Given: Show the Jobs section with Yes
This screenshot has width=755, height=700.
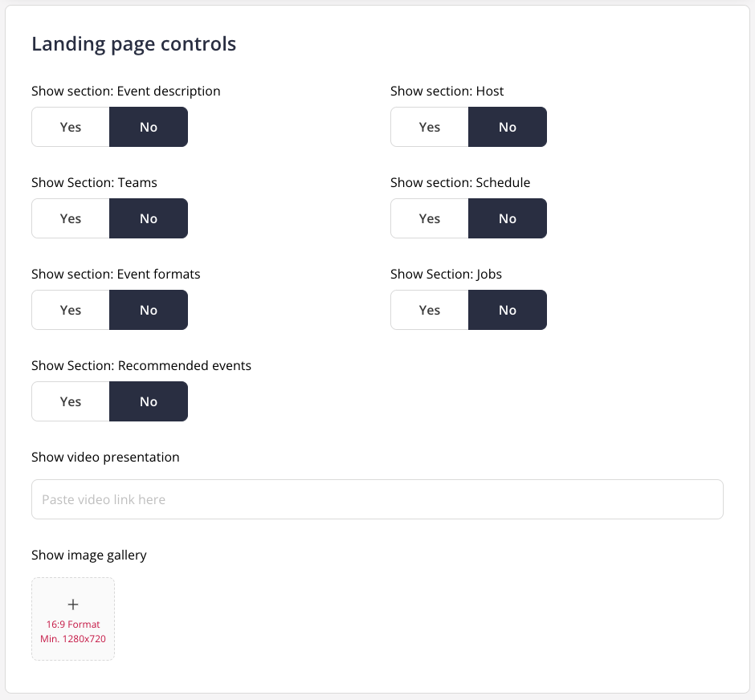Looking at the screenshot, I should pyautogui.click(x=430, y=310).
